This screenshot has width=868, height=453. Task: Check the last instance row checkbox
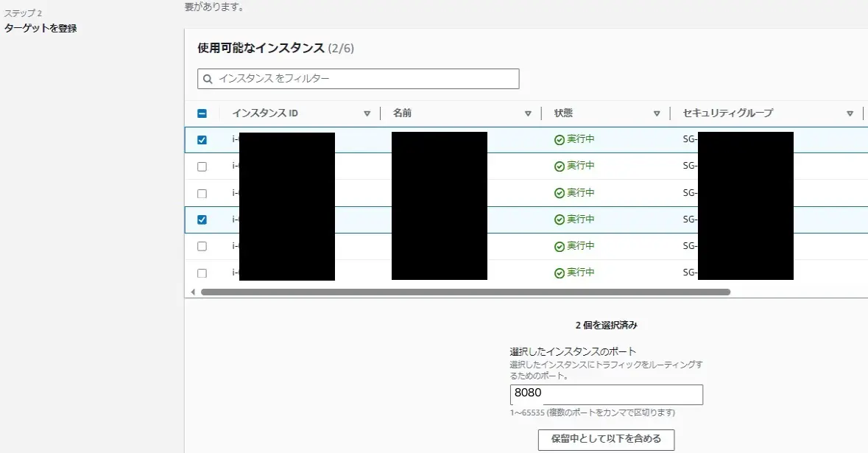(x=202, y=272)
